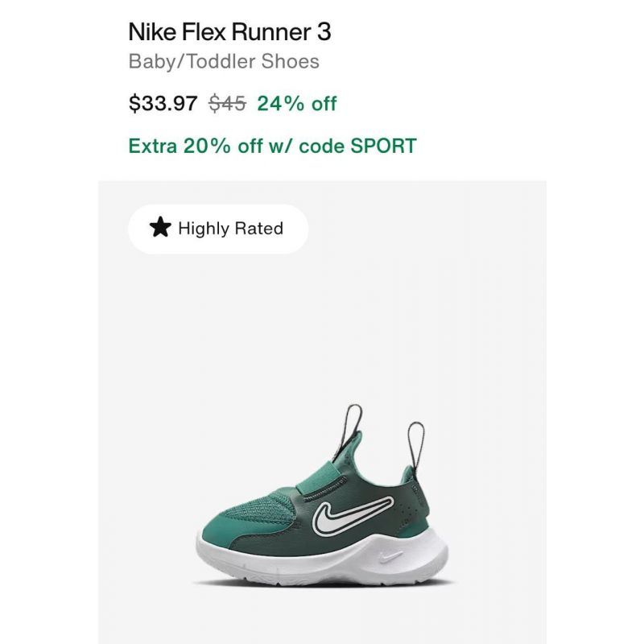Click the SPORT promo code word

tap(384, 146)
